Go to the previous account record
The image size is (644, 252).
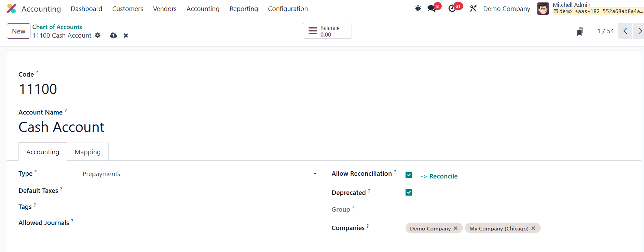pos(625,31)
